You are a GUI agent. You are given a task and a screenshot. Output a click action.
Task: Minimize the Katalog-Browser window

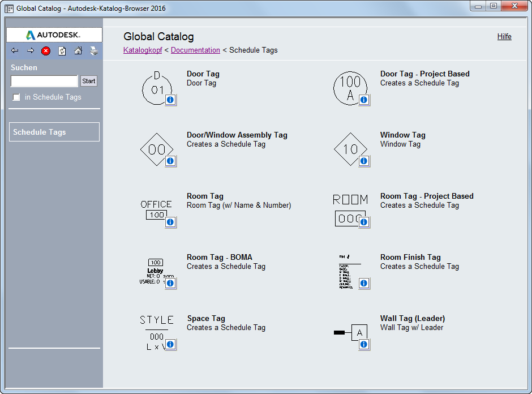(x=478, y=6)
